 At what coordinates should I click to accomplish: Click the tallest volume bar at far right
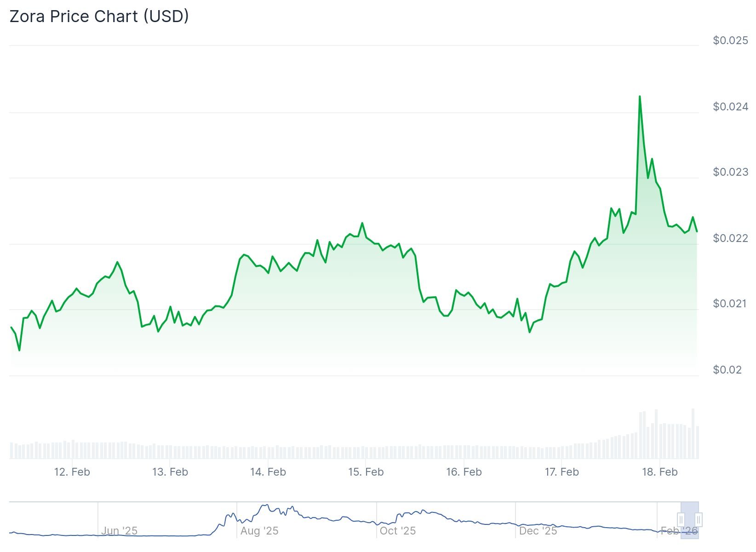coord(693,432)
